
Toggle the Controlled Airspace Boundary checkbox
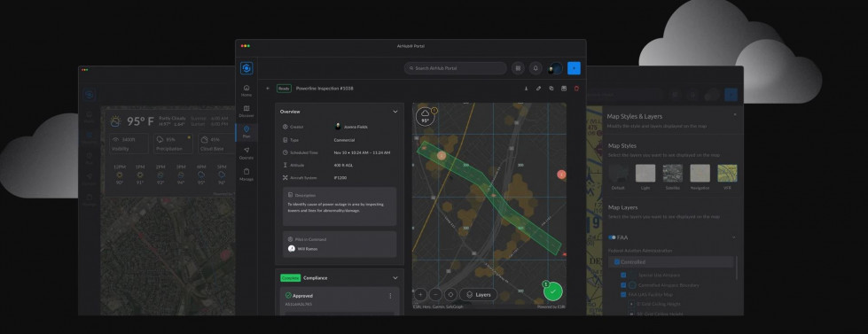[623, 285]
